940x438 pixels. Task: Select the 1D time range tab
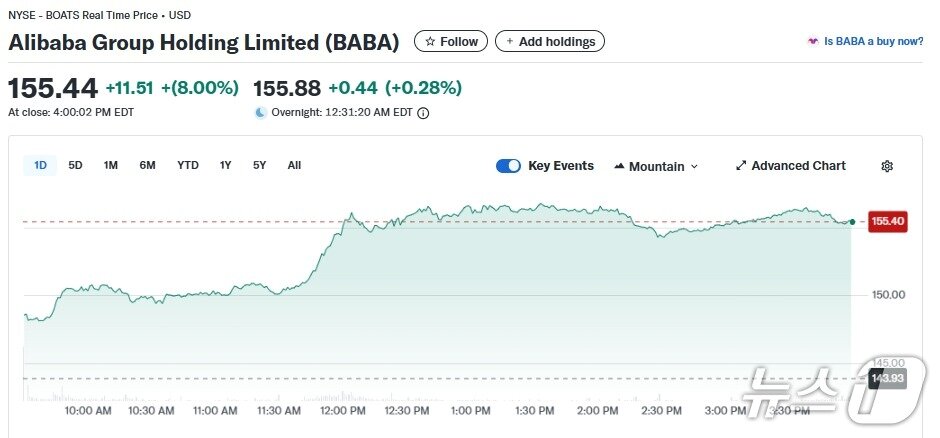(40, 165)
